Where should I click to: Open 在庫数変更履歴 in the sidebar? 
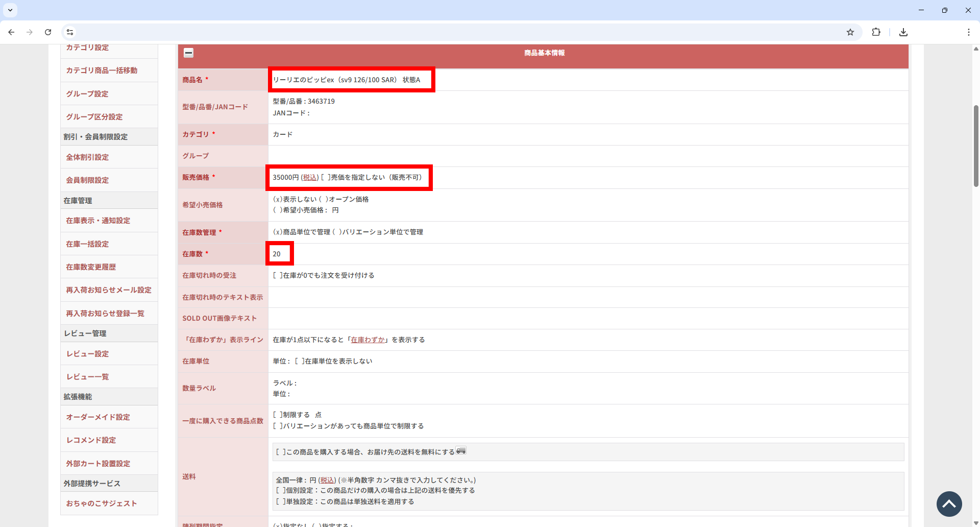pyautogui.click(x=91, y=267)
